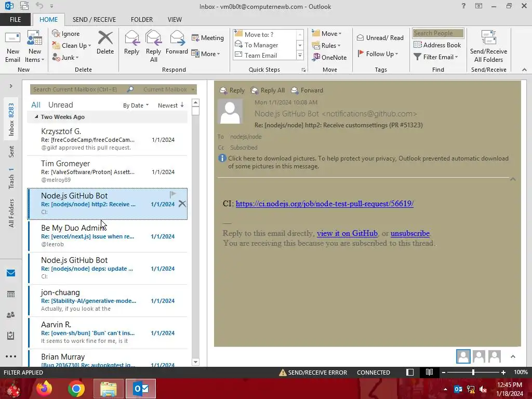Select Team Email quick step

(265, 55)
